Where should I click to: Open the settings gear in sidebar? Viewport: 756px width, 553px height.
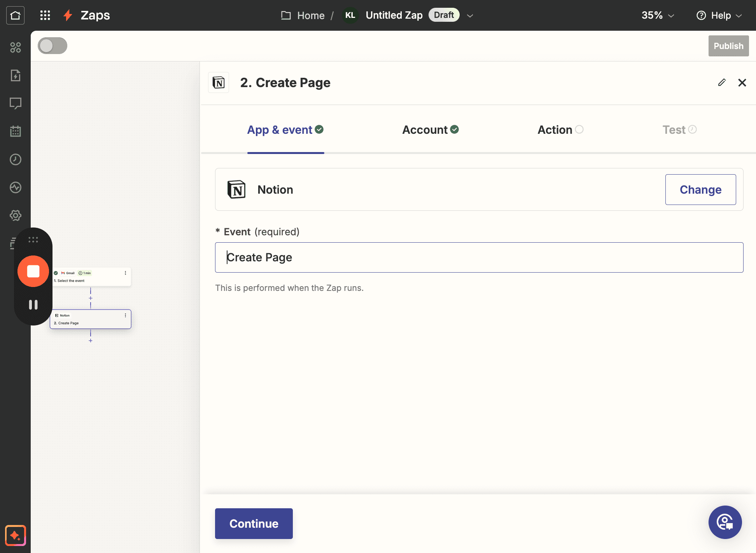tap(15, 215)
